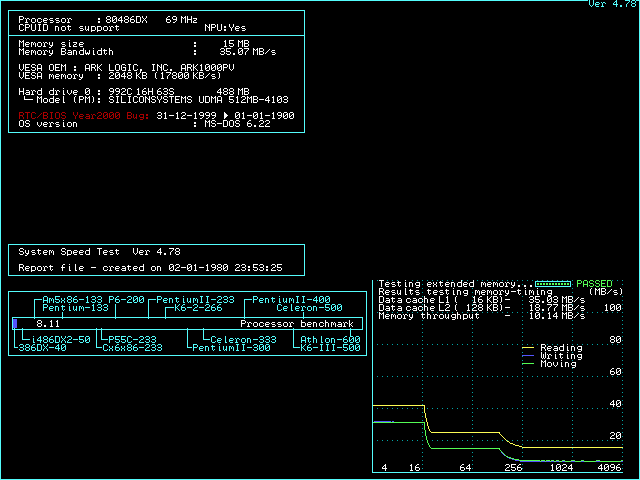The width and height of the screenshot is (640, 480).
Task: Click the OS version MS-DOS 6.22 value
Action: [237, 124]
